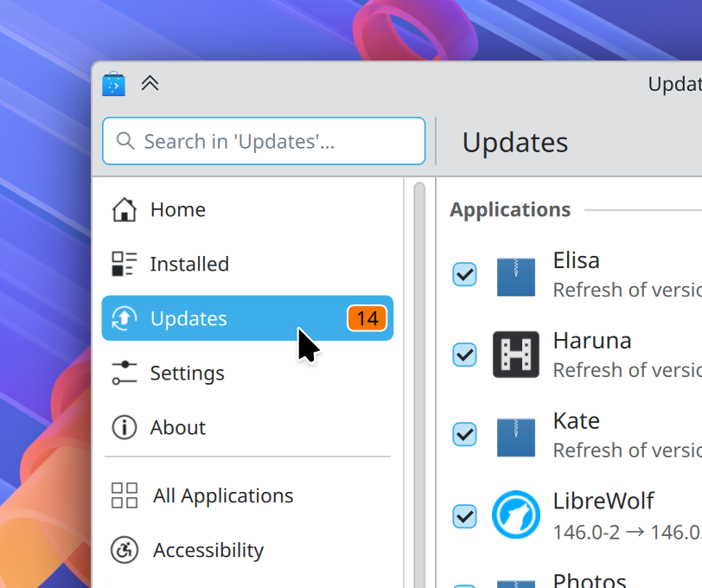Uncheck the Elisa update checkbox

click(x=465, y=275)
